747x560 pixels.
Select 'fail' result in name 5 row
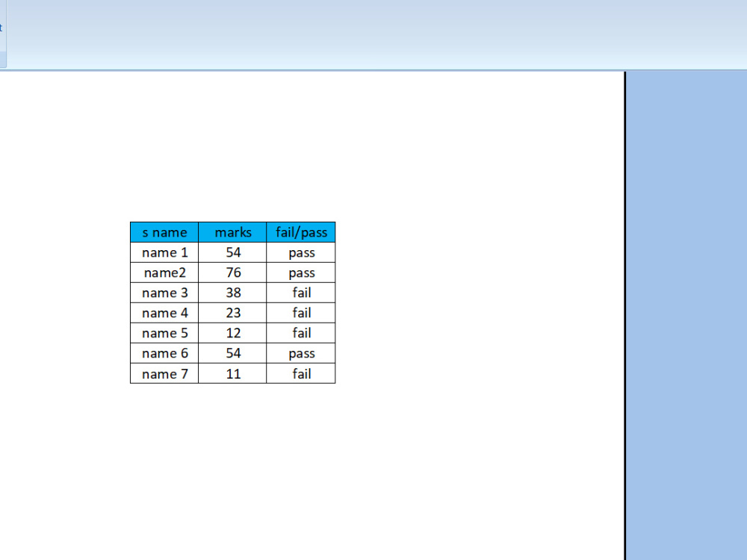pyautogui.click(x=301, y=333)
